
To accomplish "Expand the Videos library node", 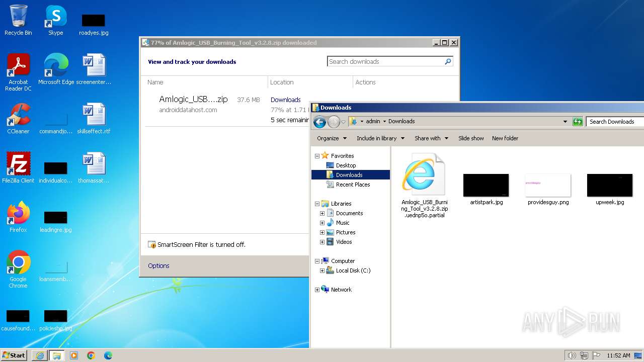I will click(322, 242).
